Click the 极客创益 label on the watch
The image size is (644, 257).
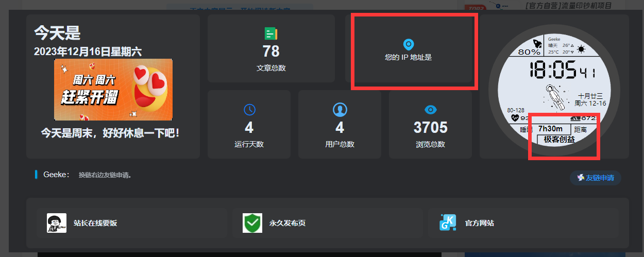point(559,140)
